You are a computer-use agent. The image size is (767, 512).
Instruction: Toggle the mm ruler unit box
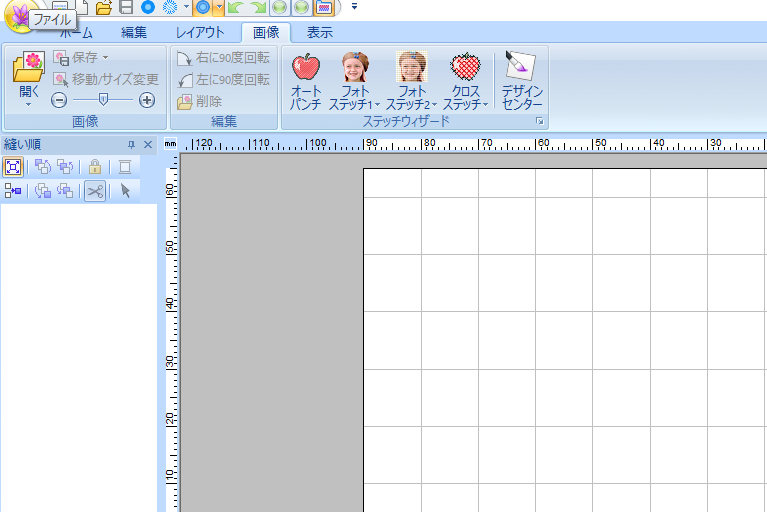[x=169, y=144]
